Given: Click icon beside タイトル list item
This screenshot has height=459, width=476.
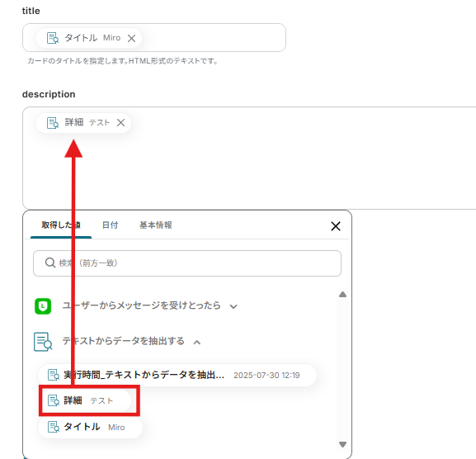Looking at the screenshot, I should tap(54, 427).
